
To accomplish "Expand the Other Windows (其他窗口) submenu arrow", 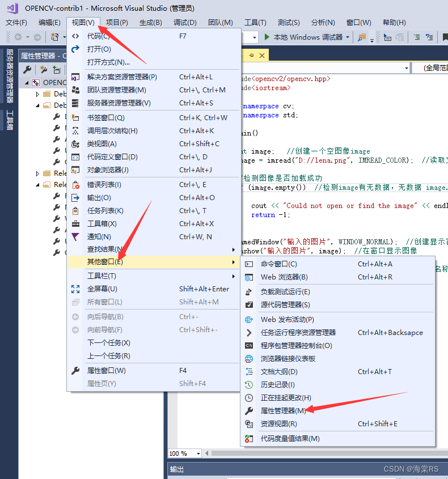I will coord(233,262).
